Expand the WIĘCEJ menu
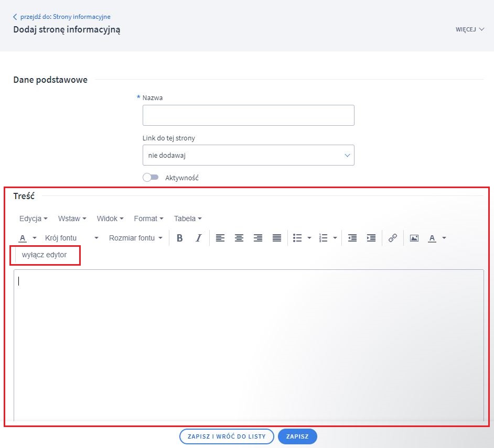Screen dimensions: 494x448 [470, 29]
